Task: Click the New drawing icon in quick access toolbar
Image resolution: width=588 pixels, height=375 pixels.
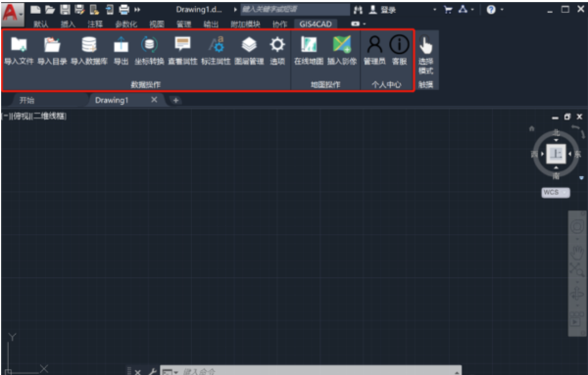Action: coord(35,10)
